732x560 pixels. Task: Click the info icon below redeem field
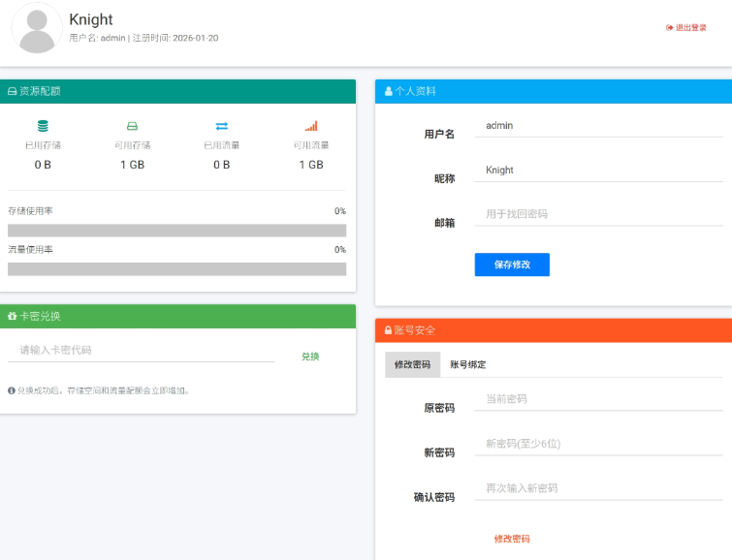point(12,390)
